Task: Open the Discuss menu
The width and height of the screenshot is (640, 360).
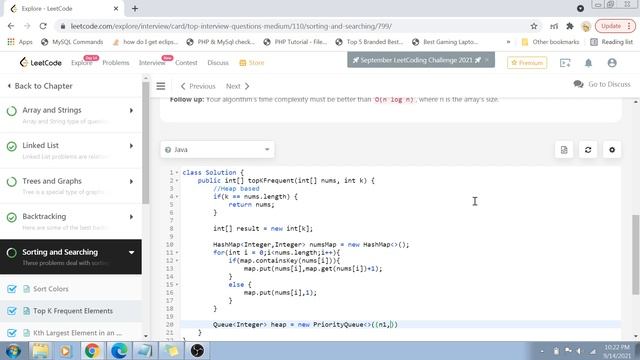Action: coord(218,63)
